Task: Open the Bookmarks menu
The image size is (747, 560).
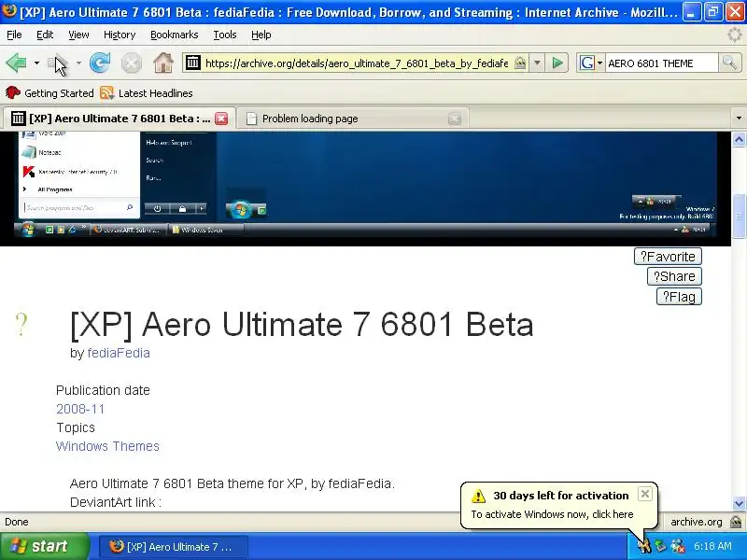Action: click(175, 35)
